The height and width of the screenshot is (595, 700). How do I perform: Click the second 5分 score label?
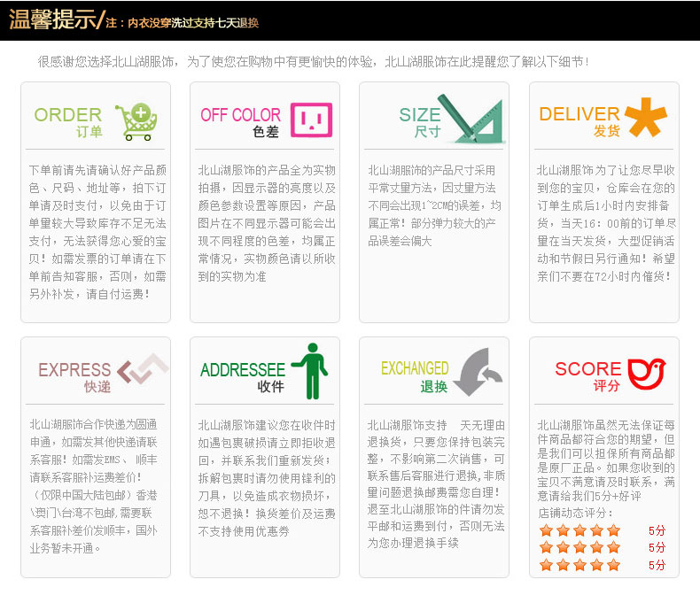pyautogui.click(x=657, y=548)
